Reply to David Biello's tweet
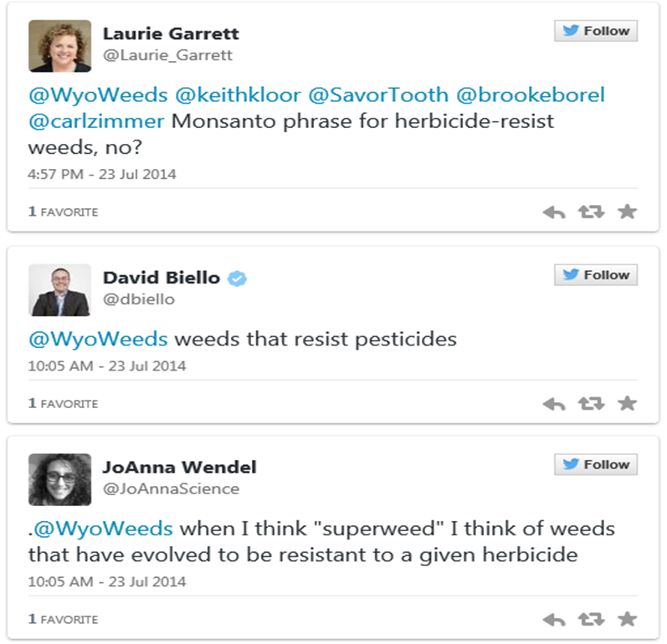667x644 pixels. pos(554,404)
